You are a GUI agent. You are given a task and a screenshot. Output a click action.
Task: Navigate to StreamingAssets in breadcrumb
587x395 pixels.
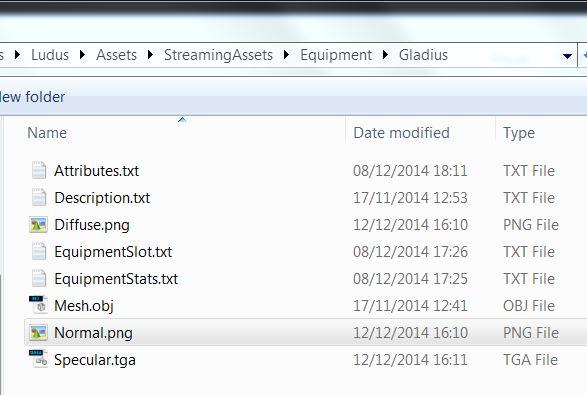[218, 55]
